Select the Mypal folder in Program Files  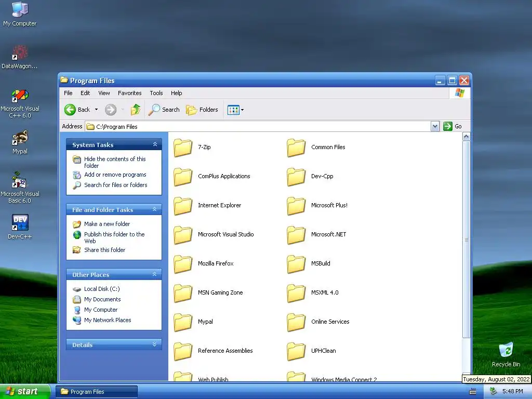click(193, 322)
